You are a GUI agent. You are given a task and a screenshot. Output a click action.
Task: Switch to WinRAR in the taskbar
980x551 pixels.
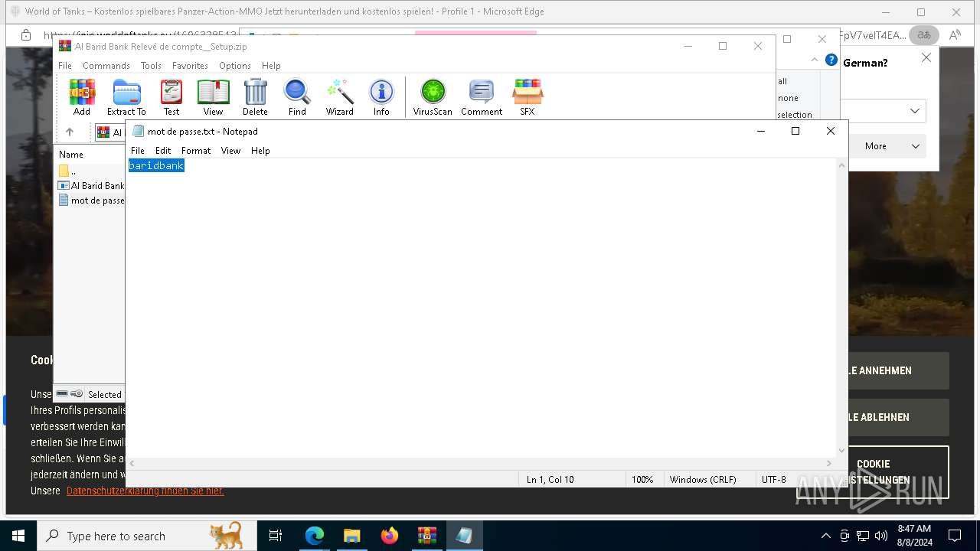coord(426,536)
